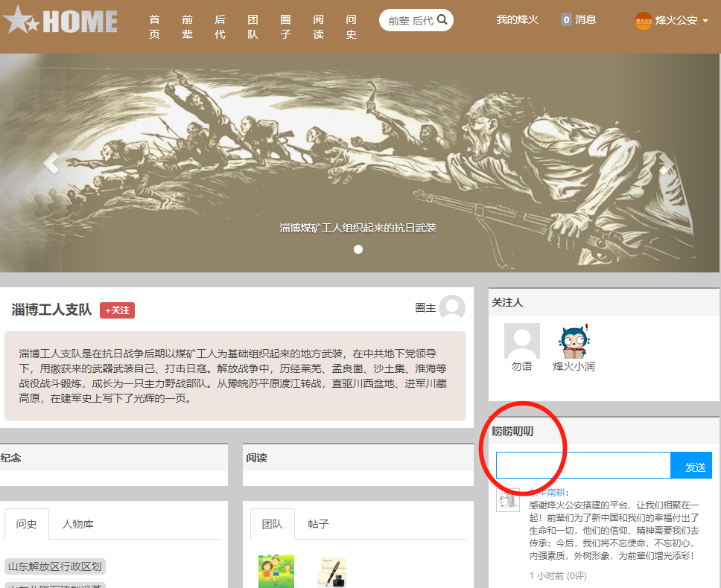Switch to the 团队 tab

tap(272, 524)
